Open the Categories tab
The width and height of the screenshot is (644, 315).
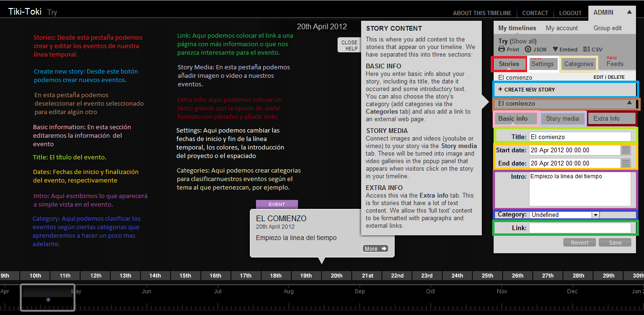(x=578, y=64)
